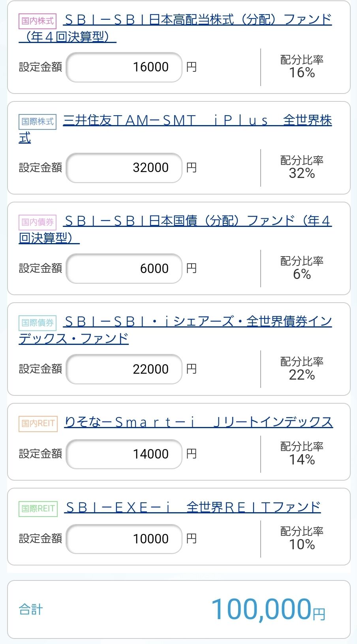
Task: Open SBI日本高配当株式(分配)ファンド link
Action: coord(197,20)
